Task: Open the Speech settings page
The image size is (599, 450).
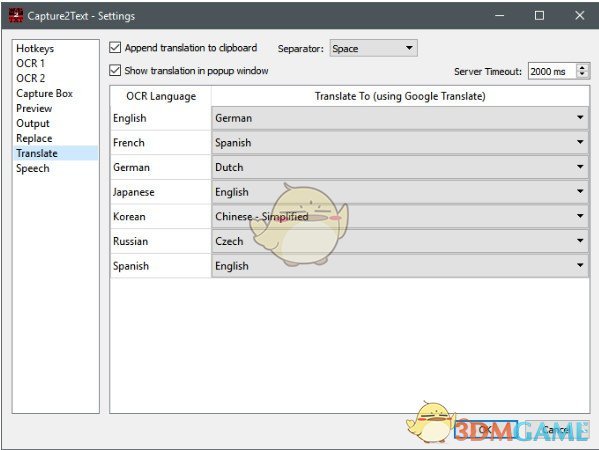Action: pyautogui.click(x=55, y=168)
